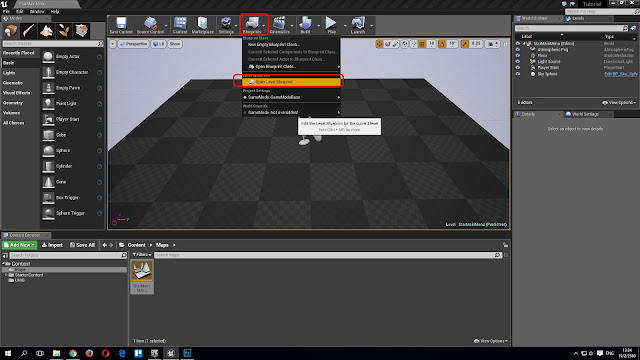Open GameMode: GameModeBase submenu
This screenshot has height=360, width=640.
point(291,97)
